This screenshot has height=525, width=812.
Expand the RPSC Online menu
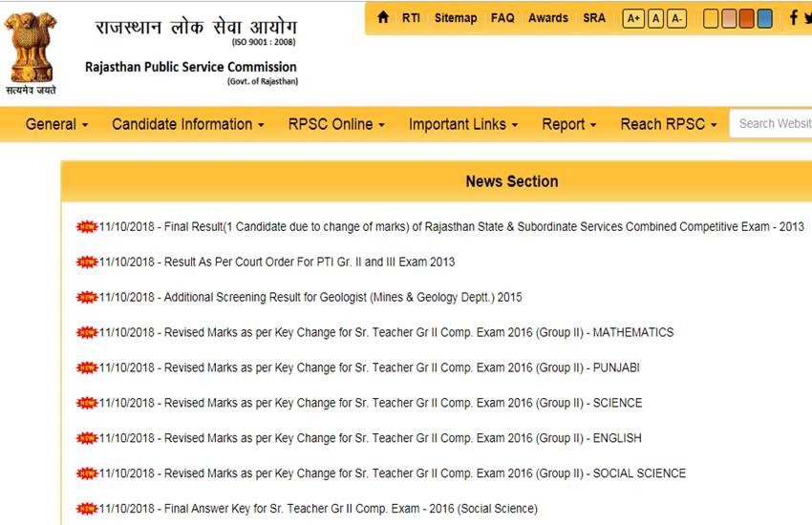[x=336, y=124]
